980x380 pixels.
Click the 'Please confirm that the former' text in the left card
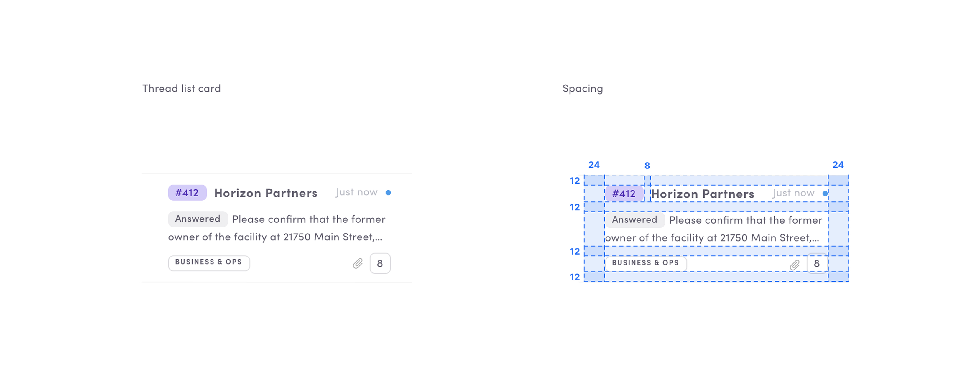coord(308,219)
